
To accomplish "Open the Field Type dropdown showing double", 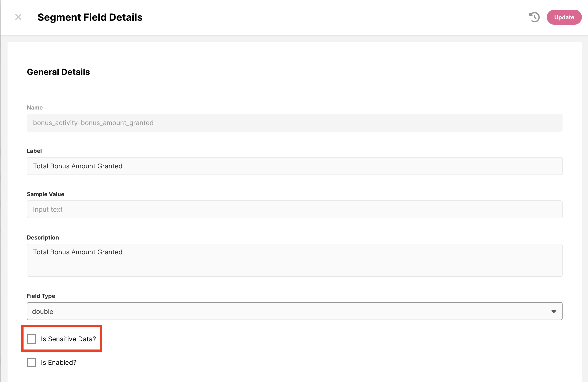I will (x=294, y=311).
